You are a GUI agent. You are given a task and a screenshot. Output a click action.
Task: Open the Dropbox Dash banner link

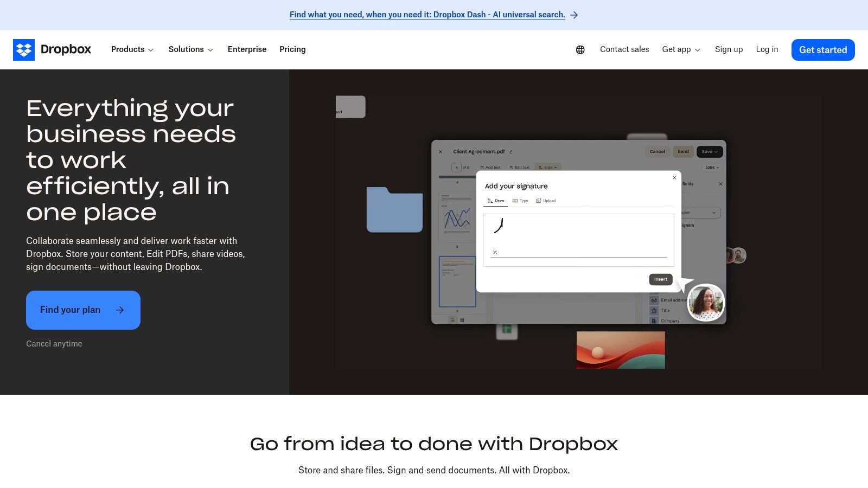(428, 15)
